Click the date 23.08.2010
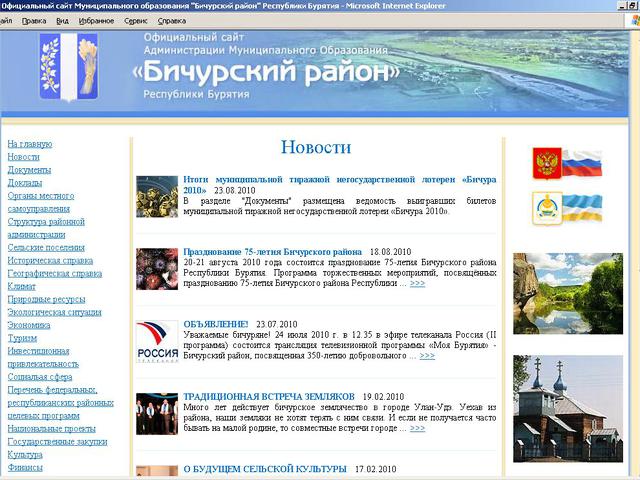This screenshot has height=480, width=640. point(235,190)
